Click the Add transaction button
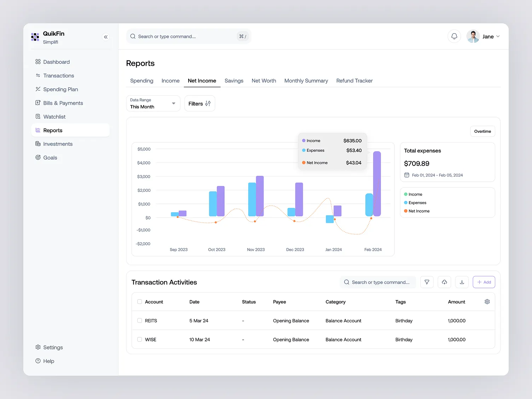The height and width of the screenshot is (399, 532). click(484, 282)
